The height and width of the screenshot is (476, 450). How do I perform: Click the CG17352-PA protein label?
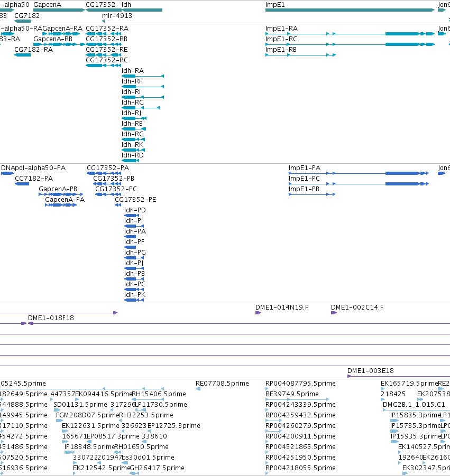pyautogui.click(x=108, y=168)
